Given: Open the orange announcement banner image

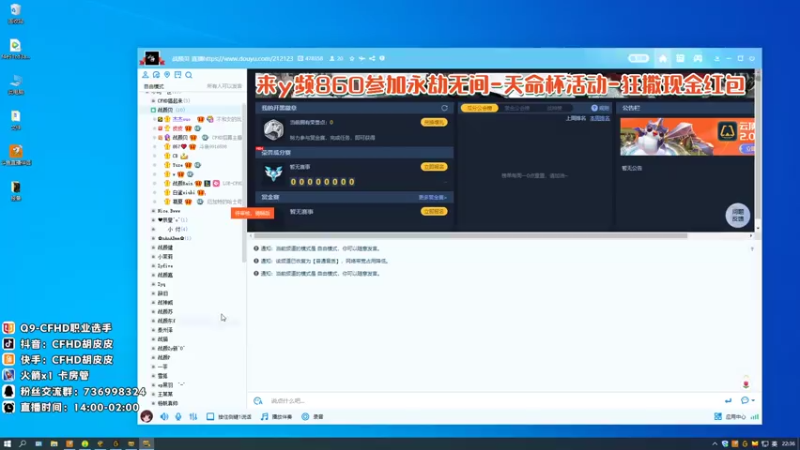Looking at the screenshot, I should click(687, 137).
